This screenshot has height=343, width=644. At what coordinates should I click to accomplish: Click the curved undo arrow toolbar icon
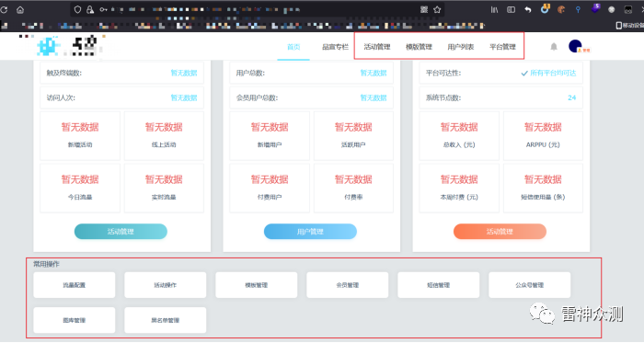(528, 9)
